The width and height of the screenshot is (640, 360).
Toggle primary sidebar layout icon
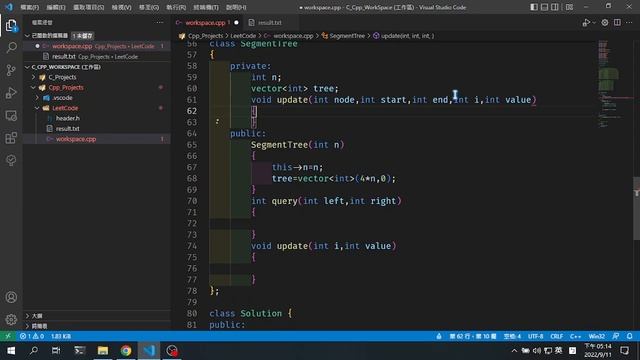point(534,7)
